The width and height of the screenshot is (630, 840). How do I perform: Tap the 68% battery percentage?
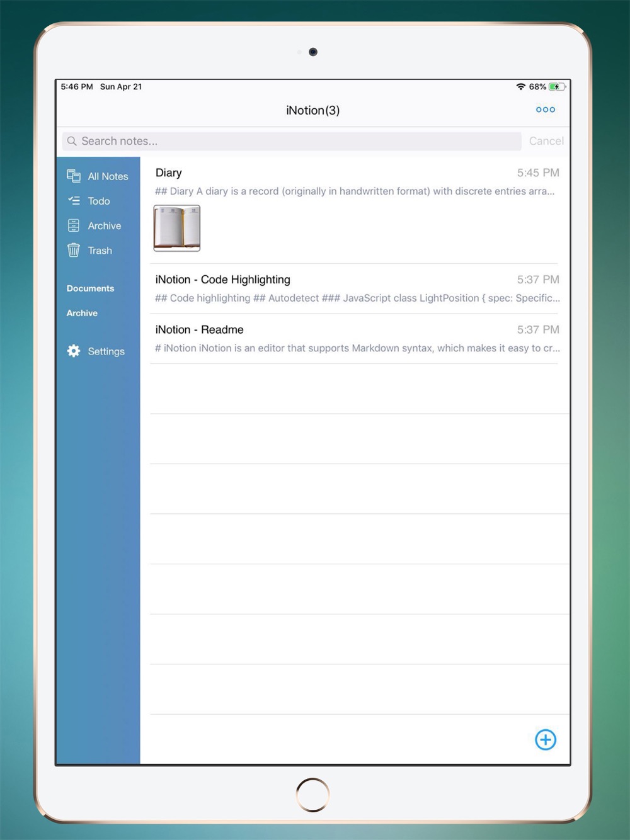pyautogui.click(x=537, y=87)
